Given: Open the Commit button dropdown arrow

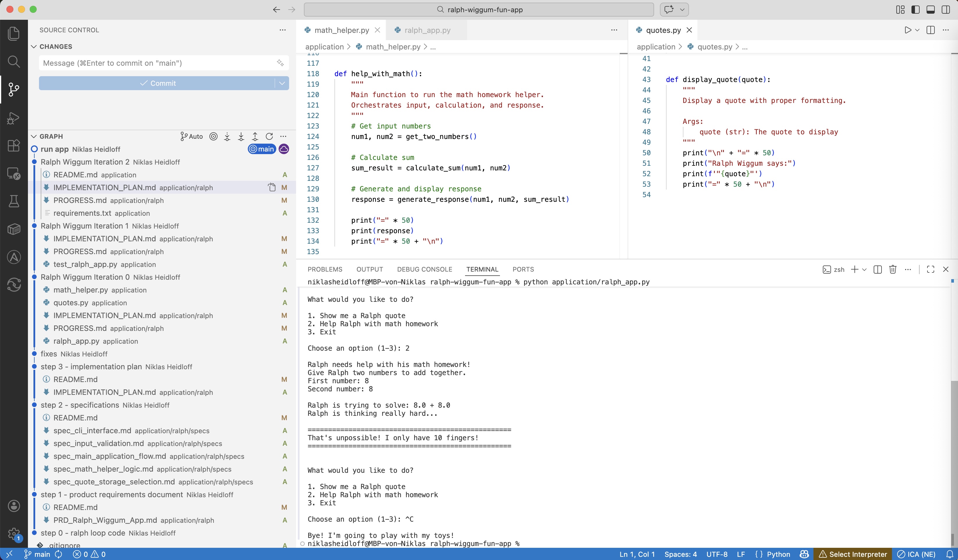Looking at the screenshot, I should (282, 83).
